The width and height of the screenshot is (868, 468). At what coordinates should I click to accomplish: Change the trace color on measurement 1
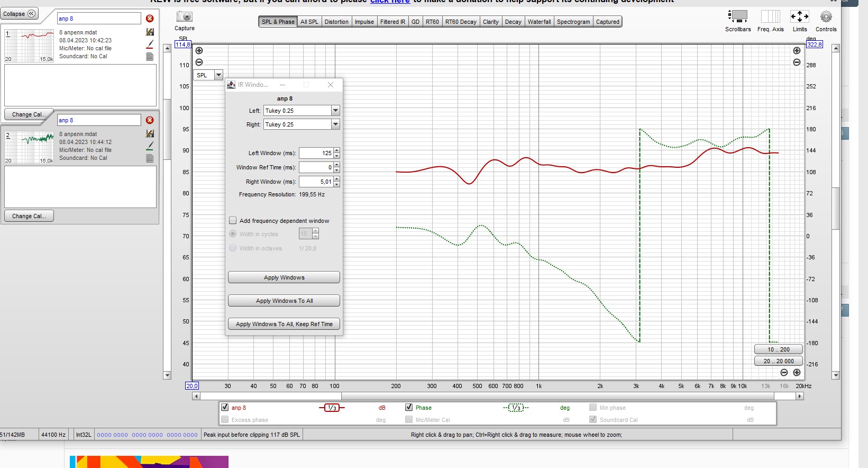point(150,44)
